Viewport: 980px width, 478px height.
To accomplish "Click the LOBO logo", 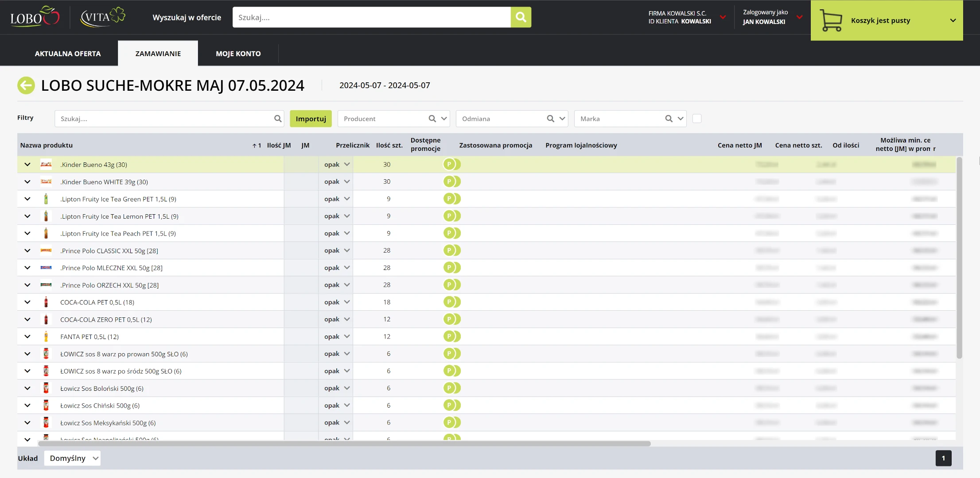I will [x=35, y=17].
